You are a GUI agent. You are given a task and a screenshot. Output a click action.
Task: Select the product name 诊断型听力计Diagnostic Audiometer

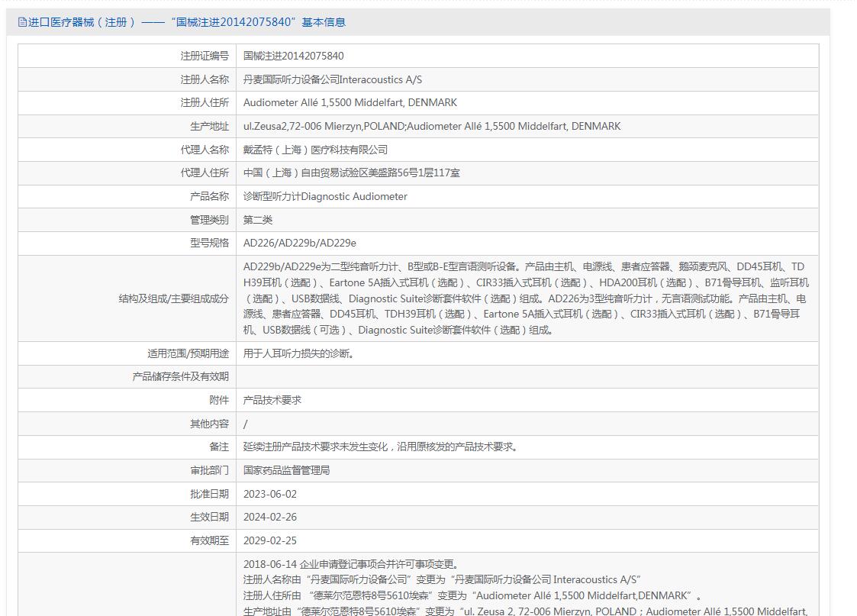point(325,196)
